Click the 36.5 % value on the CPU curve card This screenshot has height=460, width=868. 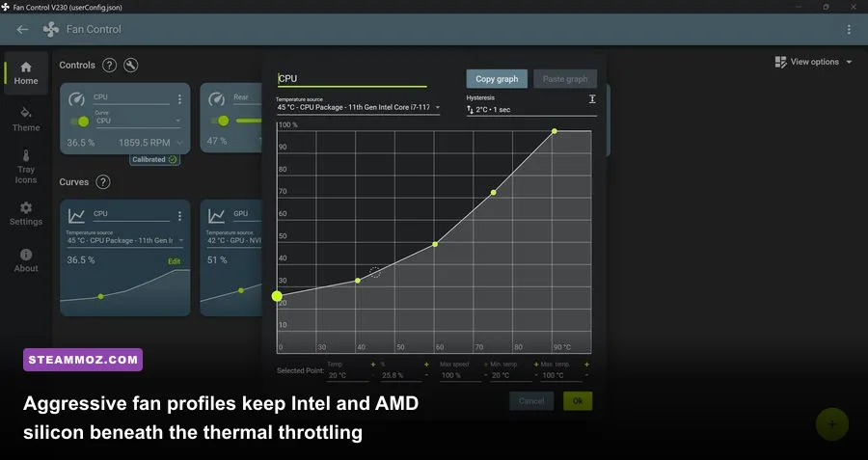click(81, 259)
